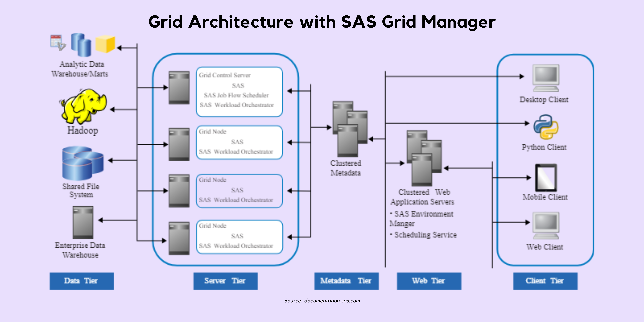This screenshot has height=322, width=644.
Task: Click the server icon beside the last Grid Node
Action: [x=179, y=238]
